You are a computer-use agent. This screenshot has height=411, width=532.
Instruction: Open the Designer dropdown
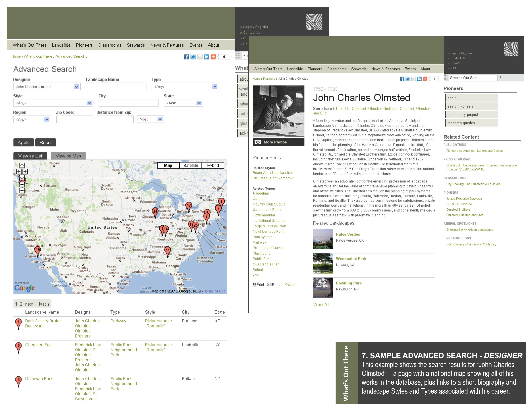[x=47, y=86]
